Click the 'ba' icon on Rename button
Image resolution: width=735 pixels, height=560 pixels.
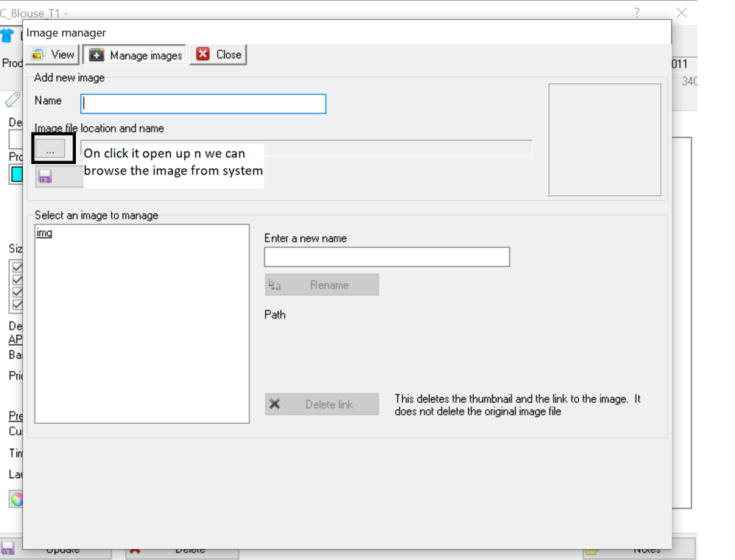(x=275, y=284)
